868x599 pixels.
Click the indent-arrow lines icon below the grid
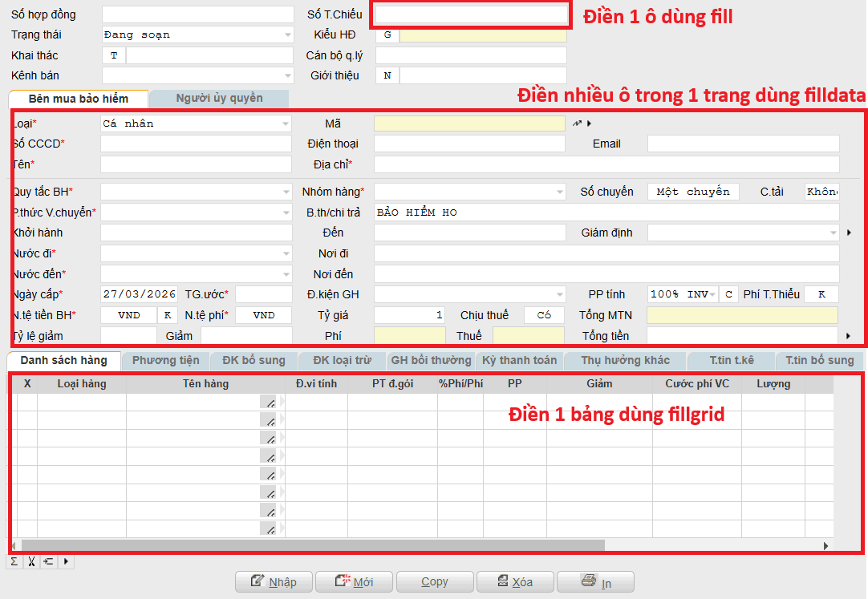49,561
